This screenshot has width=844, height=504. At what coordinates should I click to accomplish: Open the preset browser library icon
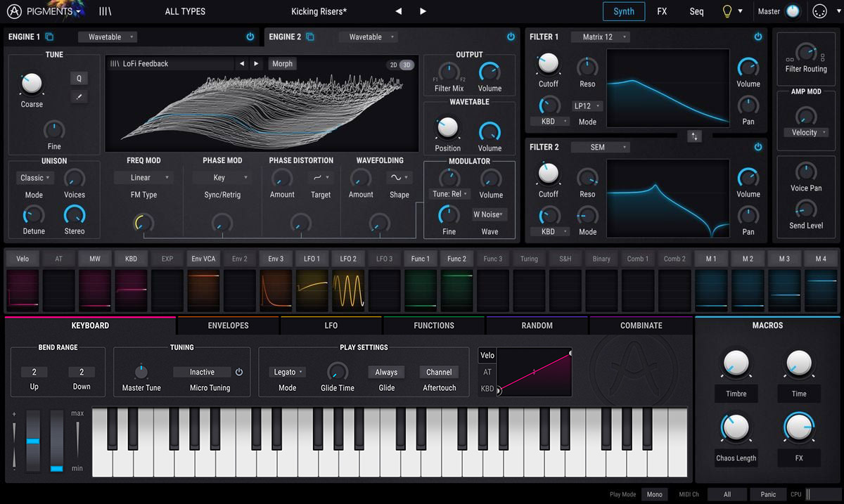tap(105, 11)
